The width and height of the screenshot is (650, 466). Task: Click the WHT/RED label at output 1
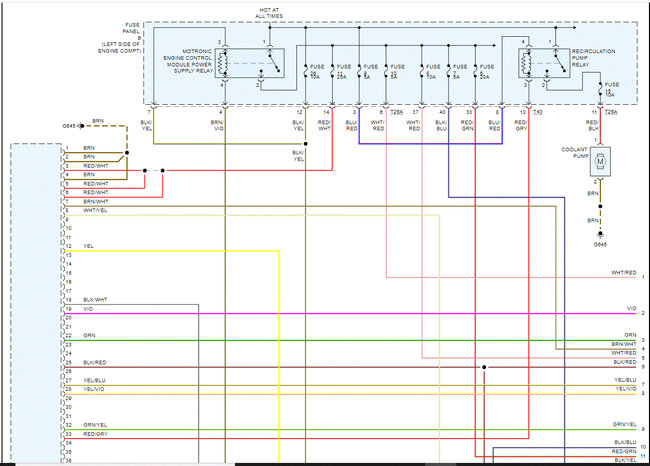[623, 272]
